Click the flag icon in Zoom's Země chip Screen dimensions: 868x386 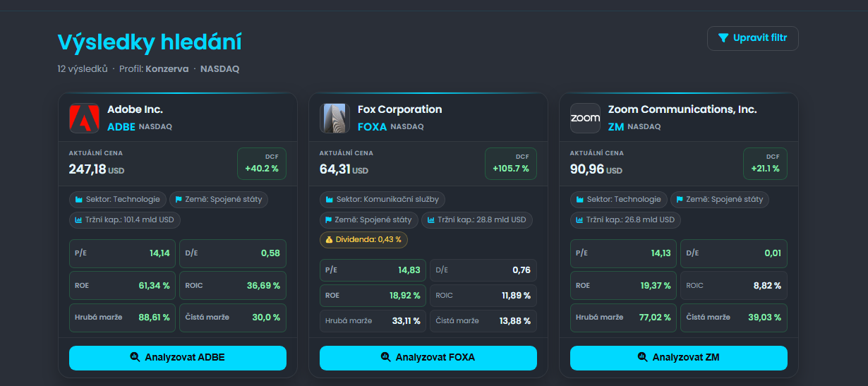680,200
